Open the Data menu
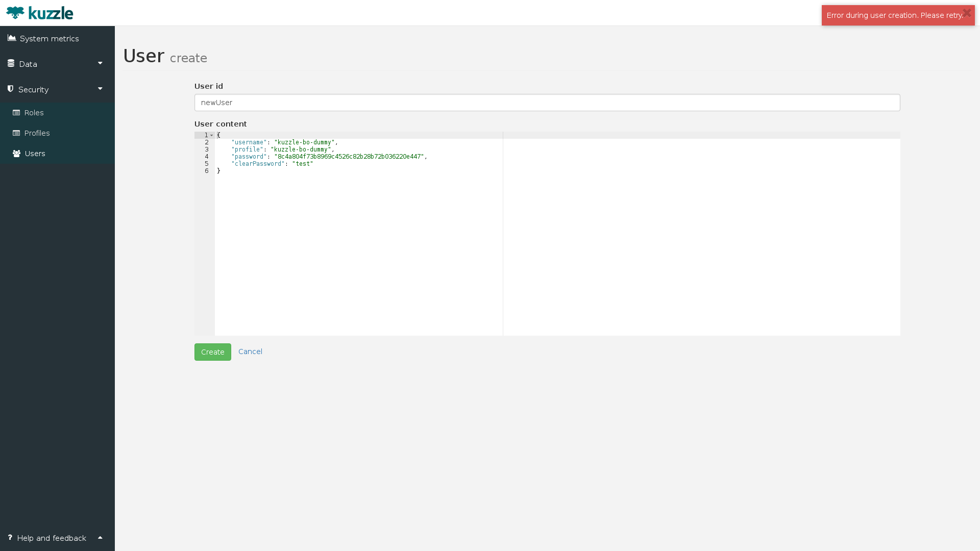The width and height of the screenshot is (980, 551). 57,64
